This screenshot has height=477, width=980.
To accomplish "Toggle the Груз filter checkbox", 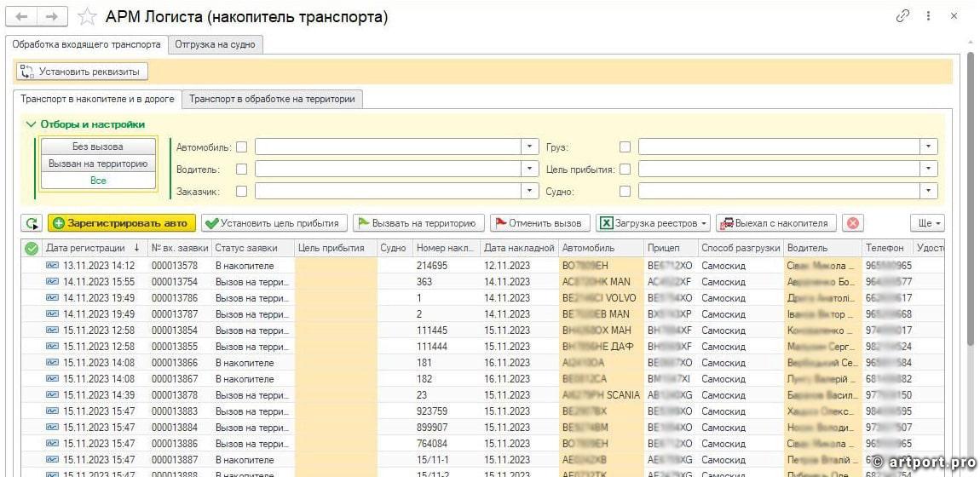I will point(625,147).
